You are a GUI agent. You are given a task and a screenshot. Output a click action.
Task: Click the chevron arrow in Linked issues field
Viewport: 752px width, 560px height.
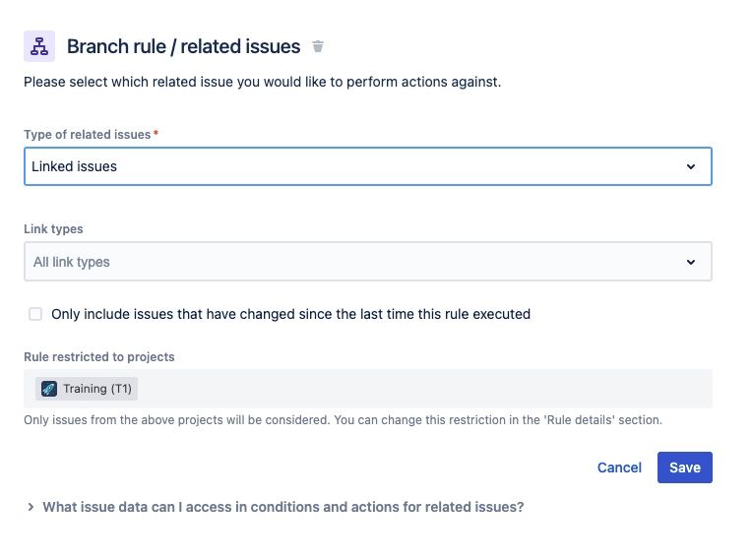click(691, 167)
